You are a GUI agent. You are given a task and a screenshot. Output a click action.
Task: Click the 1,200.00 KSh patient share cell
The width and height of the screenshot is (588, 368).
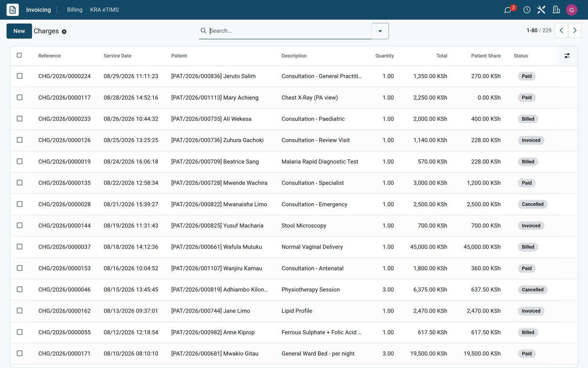(x=484, y=183)
